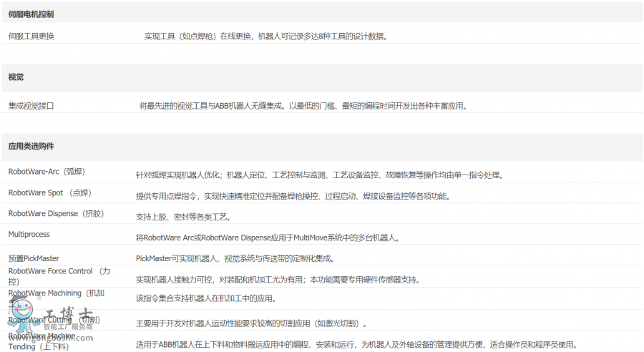Select the RobotWare Force Control label
Viewport: 644px width, 352px height.
59,276
